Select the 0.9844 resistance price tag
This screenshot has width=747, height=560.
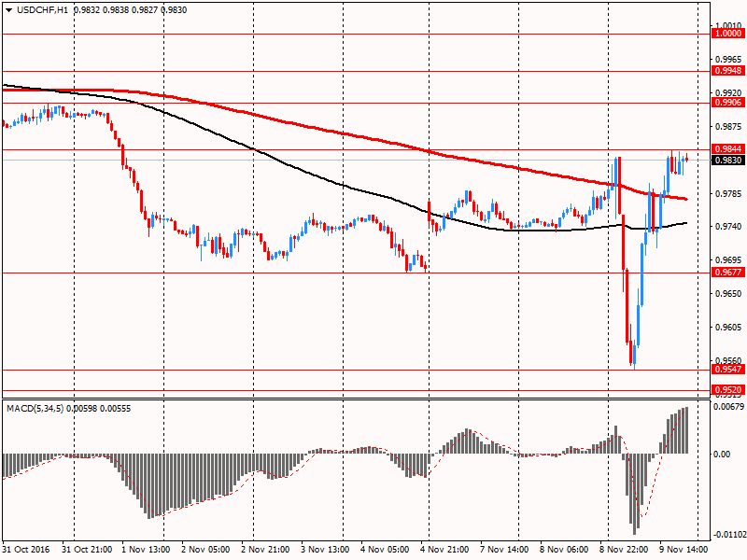(727, 149)
